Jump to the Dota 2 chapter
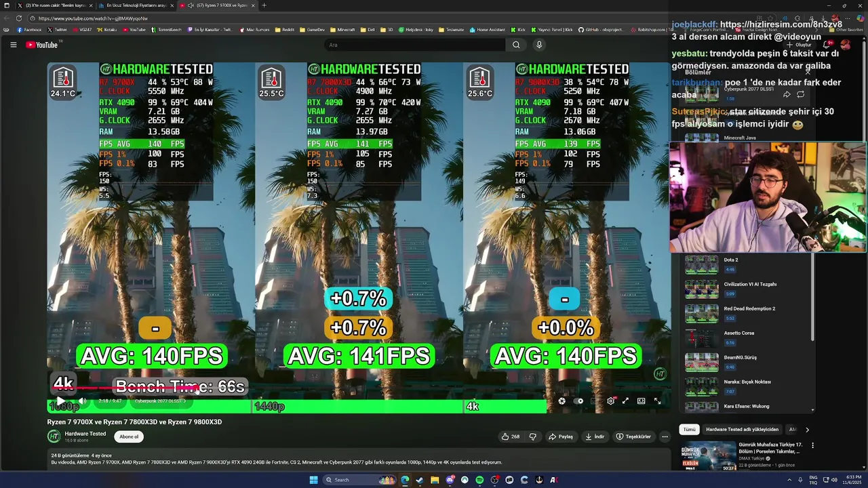The width and height of the screenshot is (868, 488). tap(746, 264)
